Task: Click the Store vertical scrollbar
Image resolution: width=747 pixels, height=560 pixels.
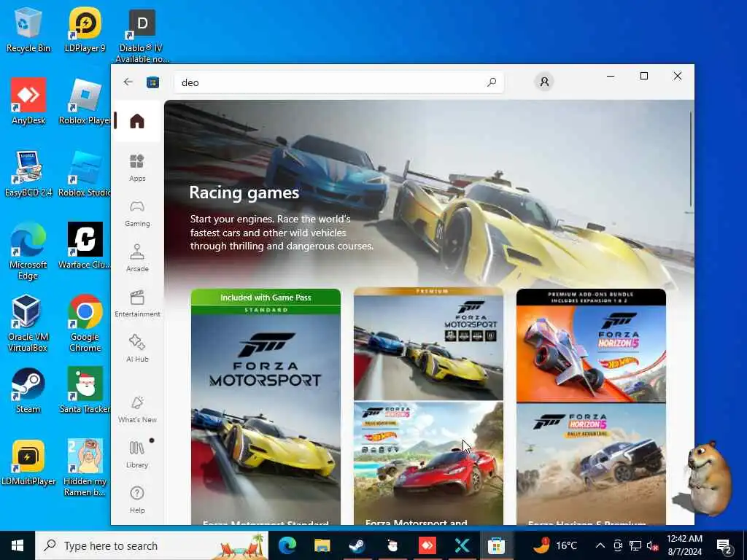Action: (x=690, y=160)
